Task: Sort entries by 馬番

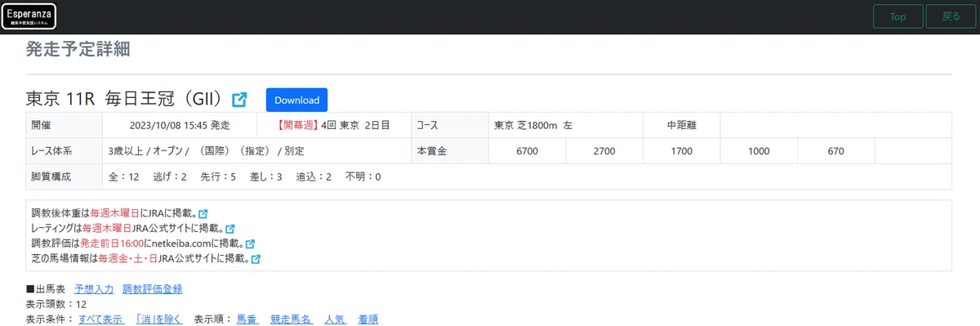Action: [x=247, y=319]
